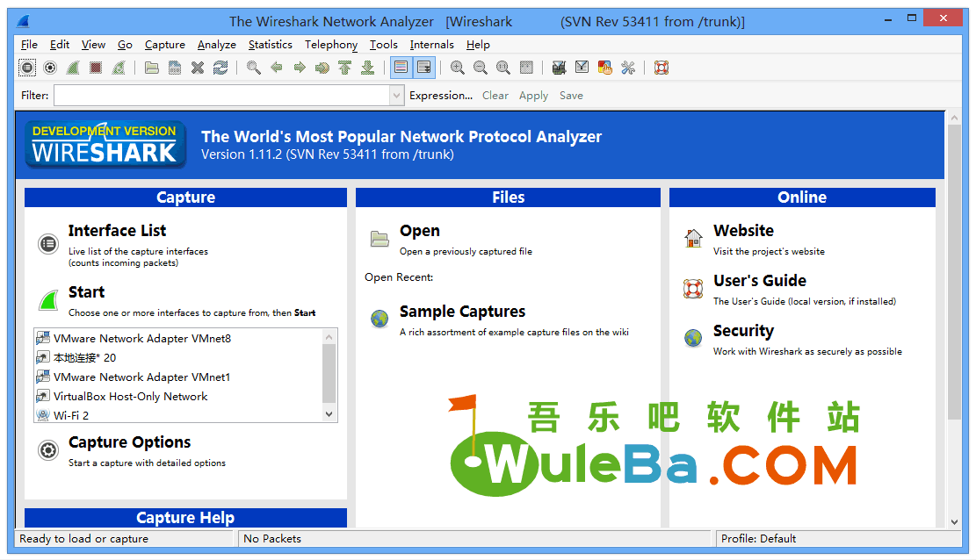Go to a specific packet number
The height and width of the screenshot is (560, 976).
322,68
